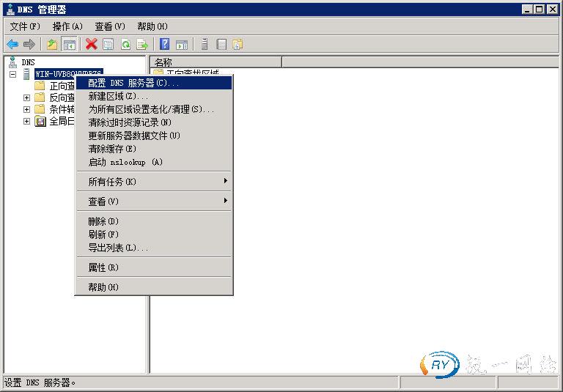Click the gray Forward arrow toolbar icon
The height and width of the screenshot is (392, 563).
click(x=29, y=45)
